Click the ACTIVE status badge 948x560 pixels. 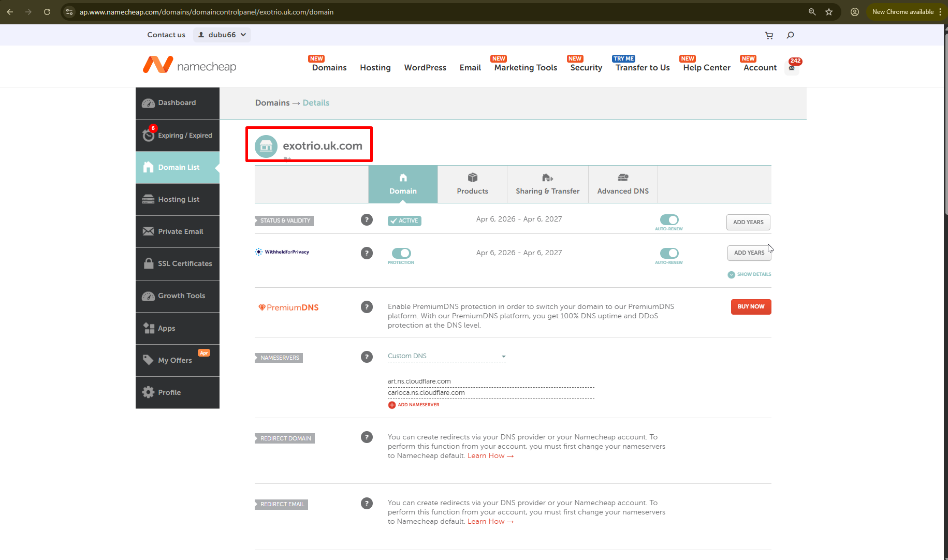pyautogui.click(x=404, y=221)
